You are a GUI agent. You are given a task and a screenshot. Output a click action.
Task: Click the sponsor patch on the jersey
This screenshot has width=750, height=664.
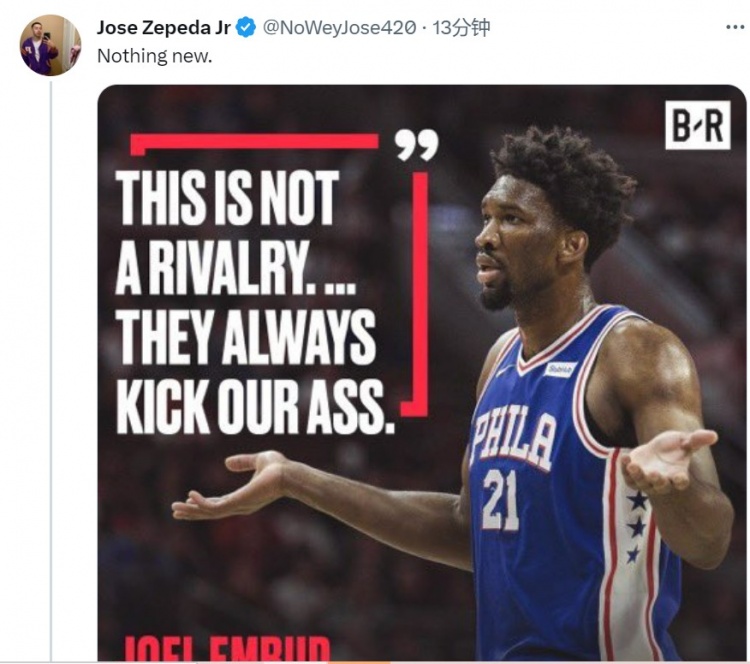[x=561, y=369]
